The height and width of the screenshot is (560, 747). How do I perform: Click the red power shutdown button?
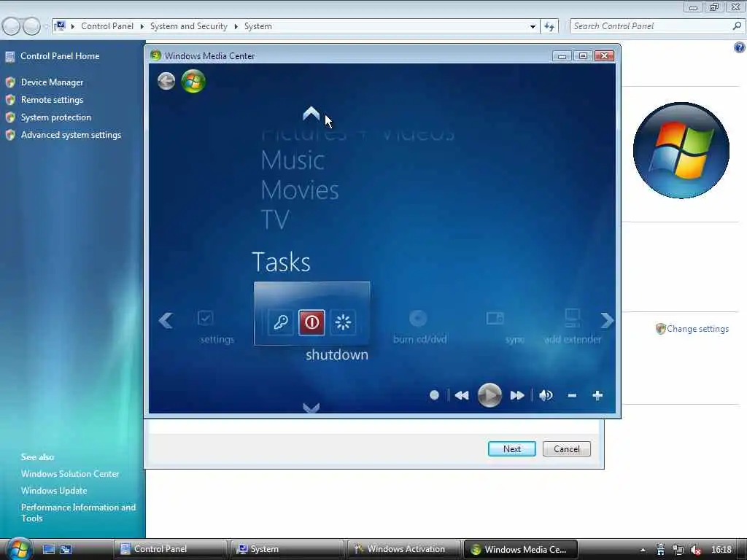[311, 322]
